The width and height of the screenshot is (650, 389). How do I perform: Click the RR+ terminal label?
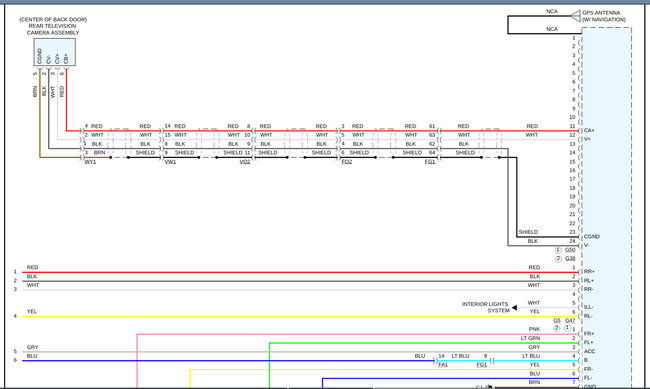pyautogui.click(x=589, y=272)
